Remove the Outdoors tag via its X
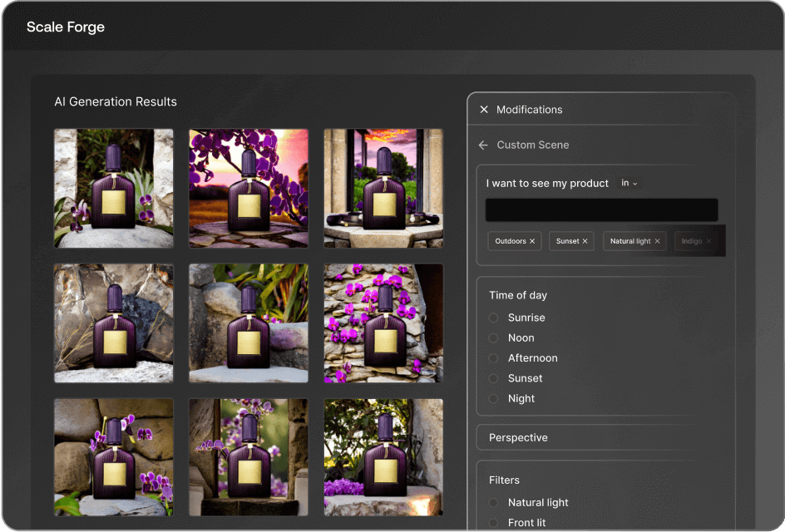Viewport: 785px width, 532px height. 532,241
